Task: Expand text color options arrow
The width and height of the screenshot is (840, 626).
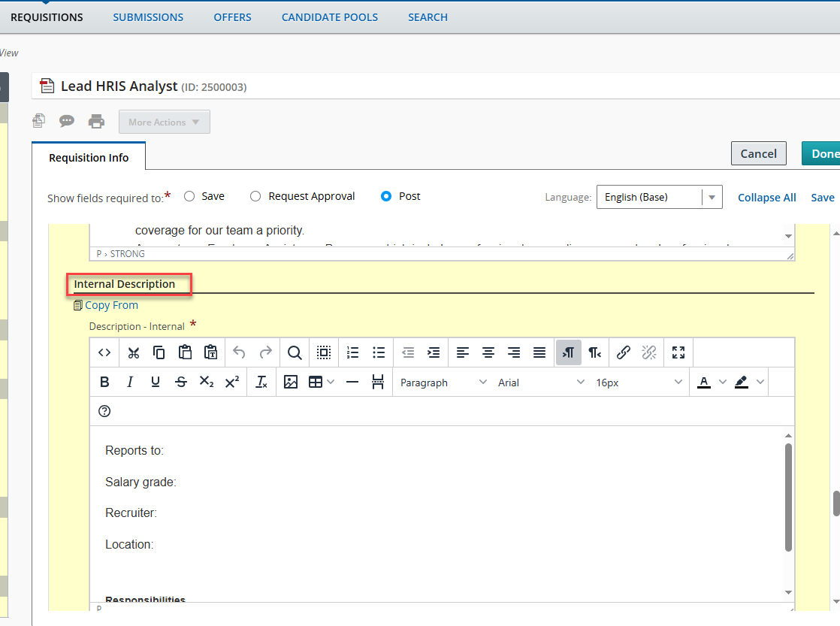Action: click(723, 383)
